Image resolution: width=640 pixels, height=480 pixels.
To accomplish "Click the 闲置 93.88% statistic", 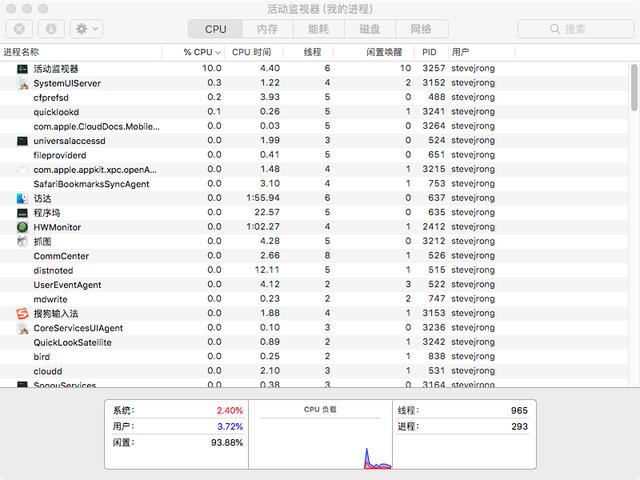I will [178, 442].
